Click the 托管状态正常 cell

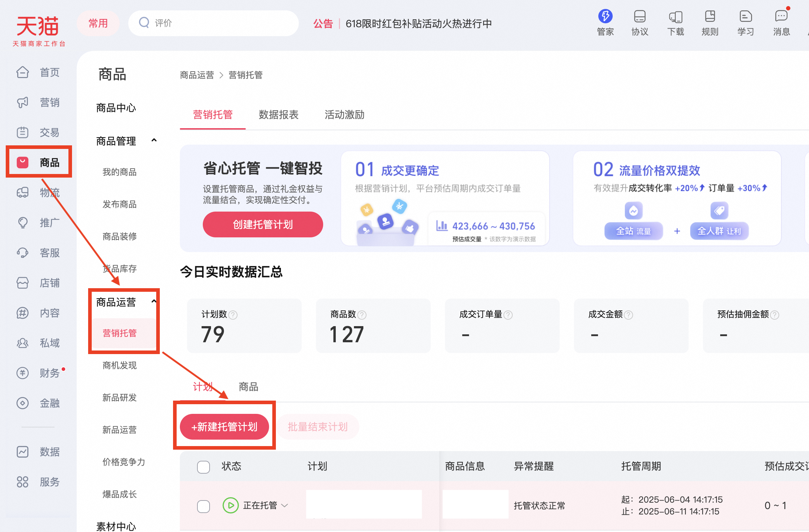click(540, 506)
